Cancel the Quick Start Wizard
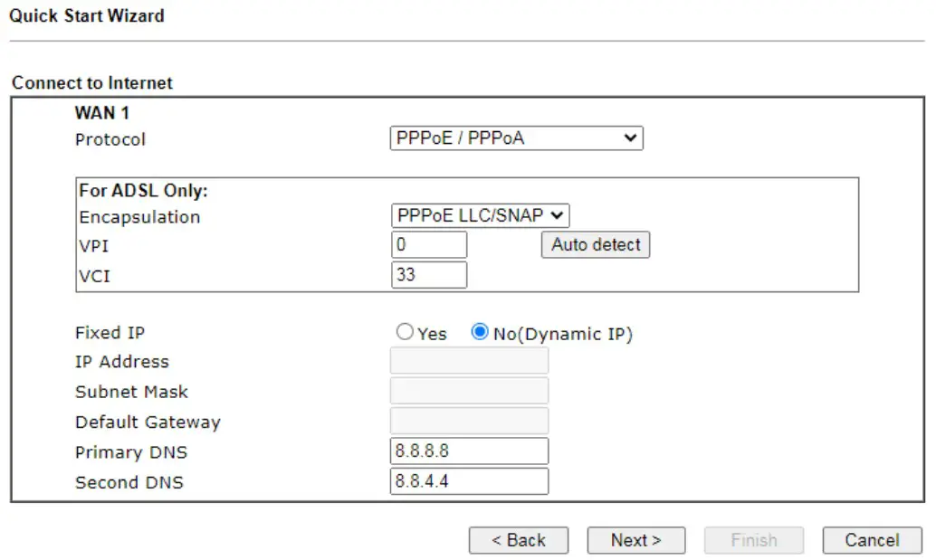Screen dimensions: 936x560 (871, 540)
